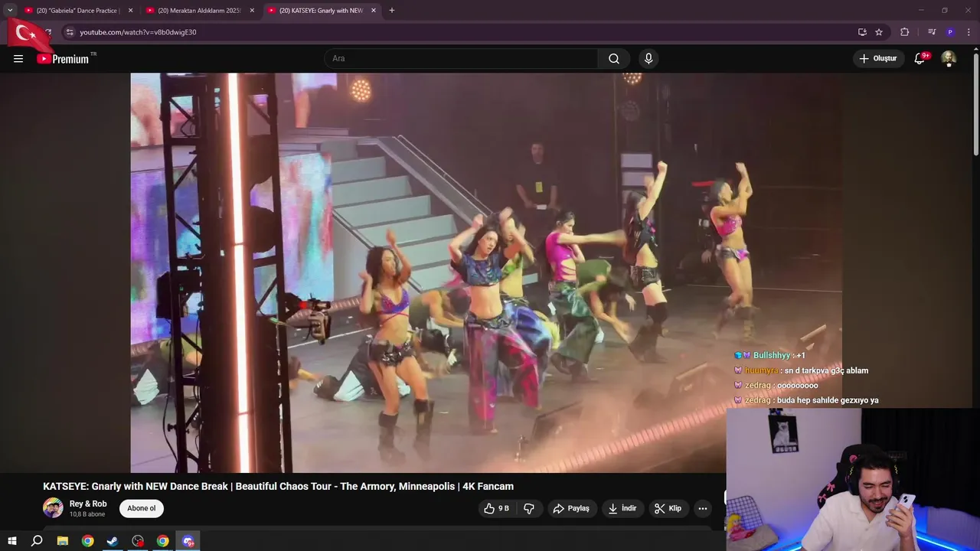Click the install app icon in address bar

pyautogui.click(x=862, y=32)
